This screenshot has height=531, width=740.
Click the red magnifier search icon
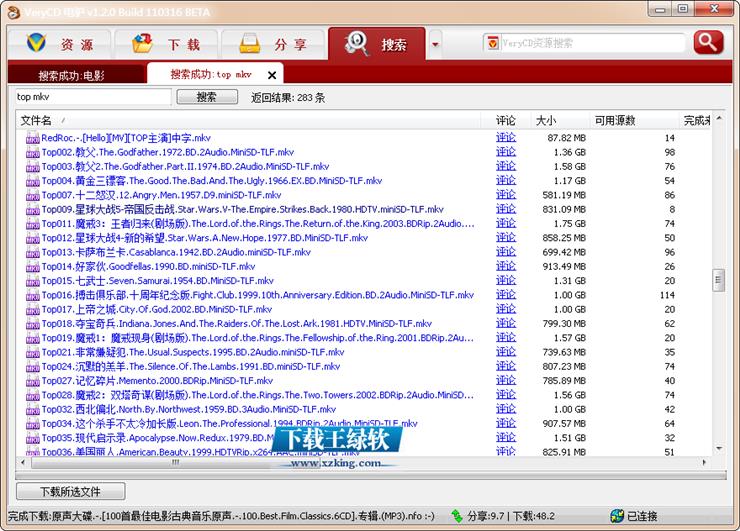[708, 42]
